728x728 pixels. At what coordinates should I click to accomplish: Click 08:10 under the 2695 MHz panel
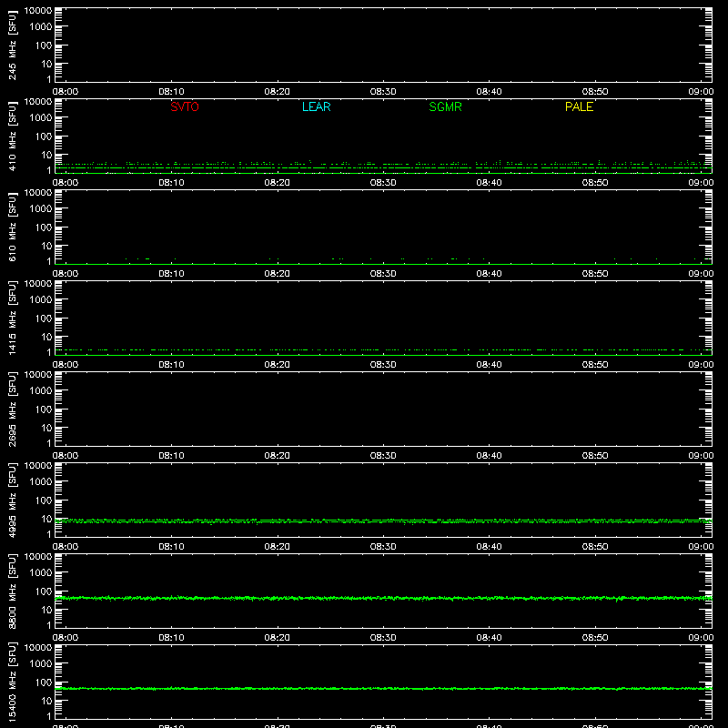click(x=171, y=456)
